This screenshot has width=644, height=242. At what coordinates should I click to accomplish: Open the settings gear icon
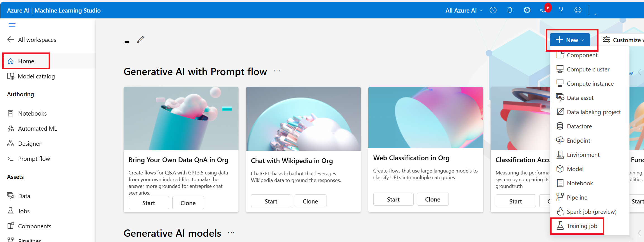(527, 10)
